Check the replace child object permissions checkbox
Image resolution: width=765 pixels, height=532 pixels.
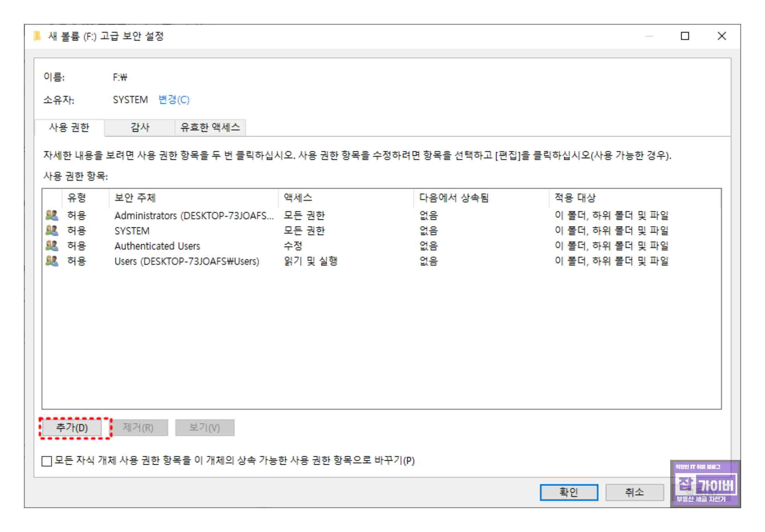click(47, 461)
